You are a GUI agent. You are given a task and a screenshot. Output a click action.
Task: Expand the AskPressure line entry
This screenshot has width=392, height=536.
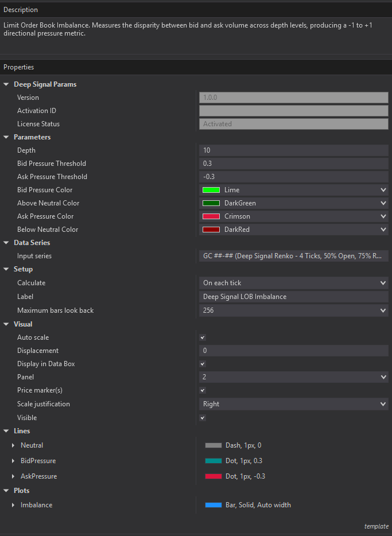pos(13,476)
